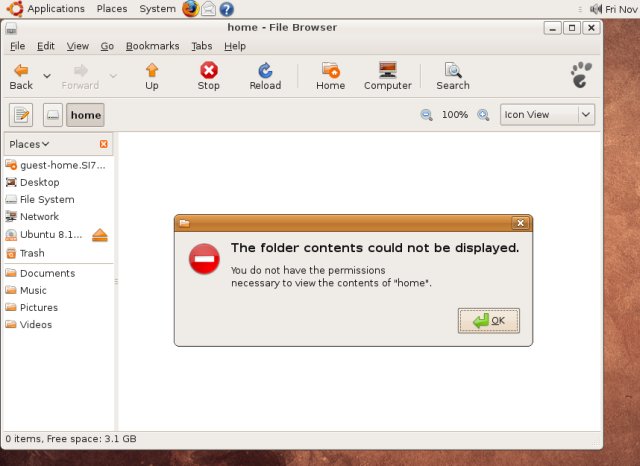This screenshot has height=466, width=640.
Task: Open Ubuntu 8.1 volume in sidebar
Action: pyautogui.click(x=45, y=235)
